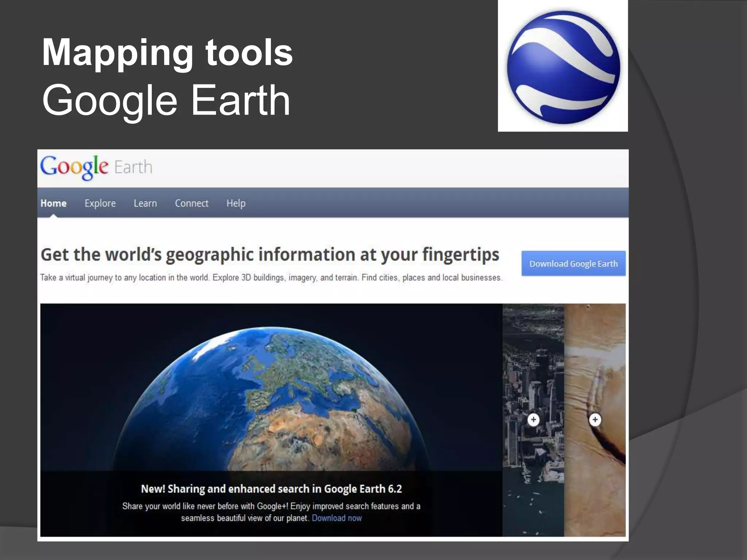Open the desert terrain image strip
747x560 pixels.
(595, 420)
